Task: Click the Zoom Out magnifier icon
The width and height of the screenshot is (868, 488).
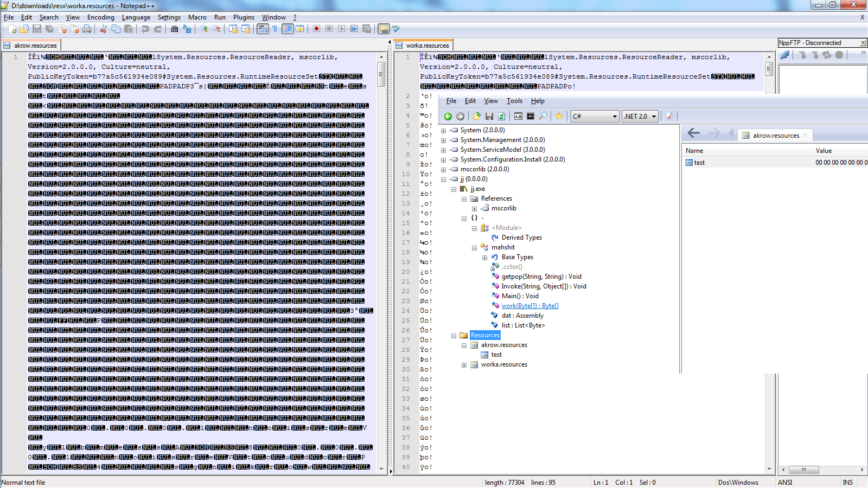Action: point(216,29)
